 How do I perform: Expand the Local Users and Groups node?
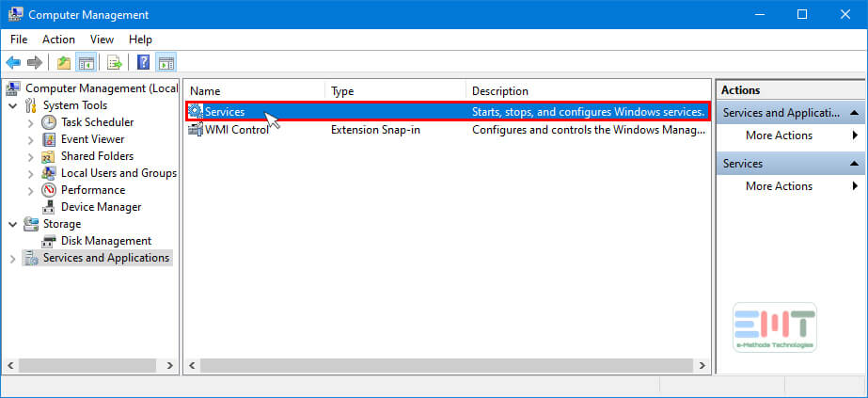click(x=30, y=173)
